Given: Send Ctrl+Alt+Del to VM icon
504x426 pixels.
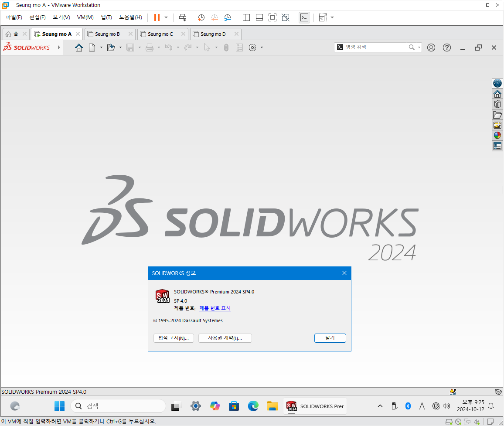Looking at the screenshot, I should (183, 17).
